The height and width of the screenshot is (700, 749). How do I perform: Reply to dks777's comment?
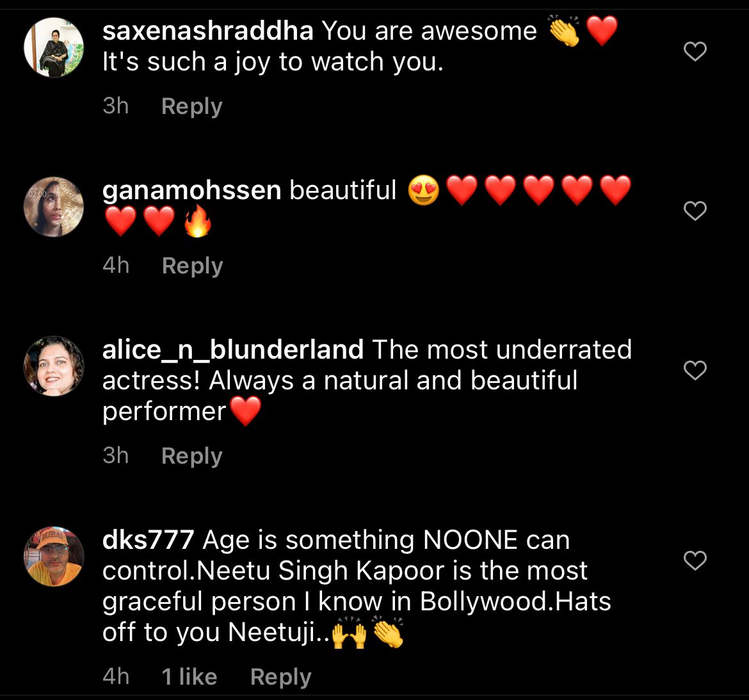[280, 677]
